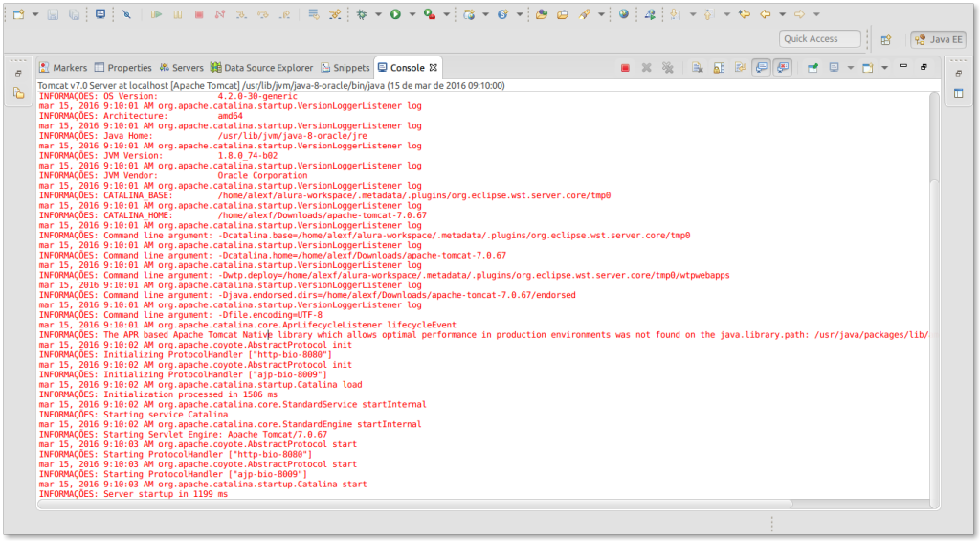Click the Previous Annotation icon

pos(708,13)
